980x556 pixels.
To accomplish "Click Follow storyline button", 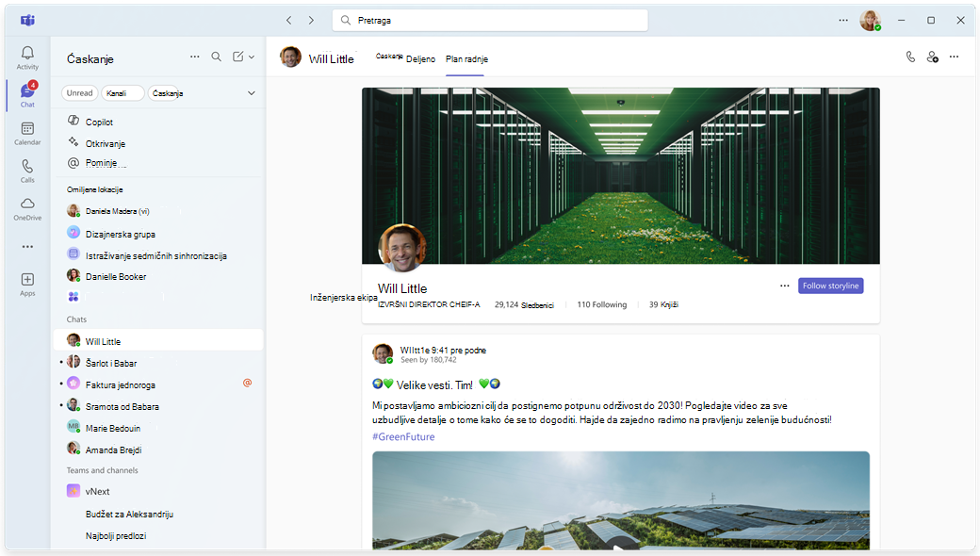I will tap(830, 286).
